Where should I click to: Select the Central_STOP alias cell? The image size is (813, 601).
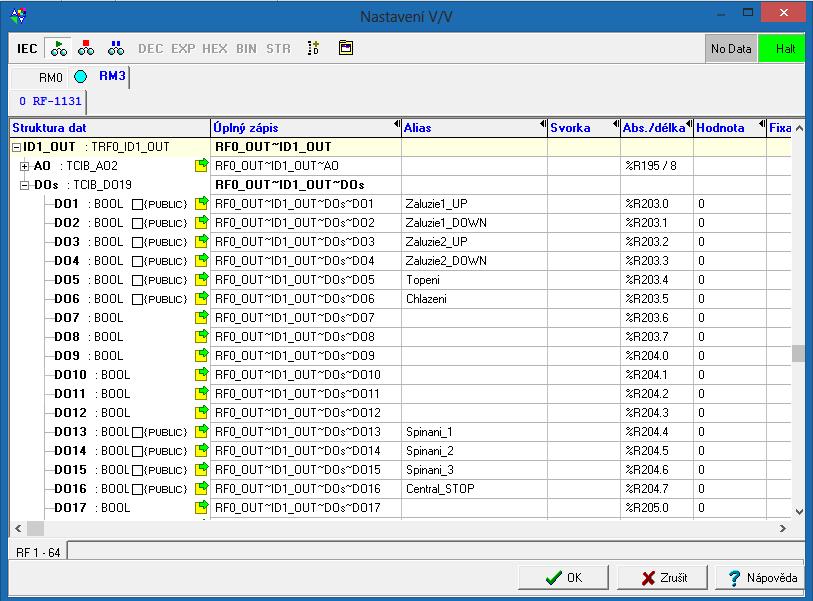tap(474, 488)
